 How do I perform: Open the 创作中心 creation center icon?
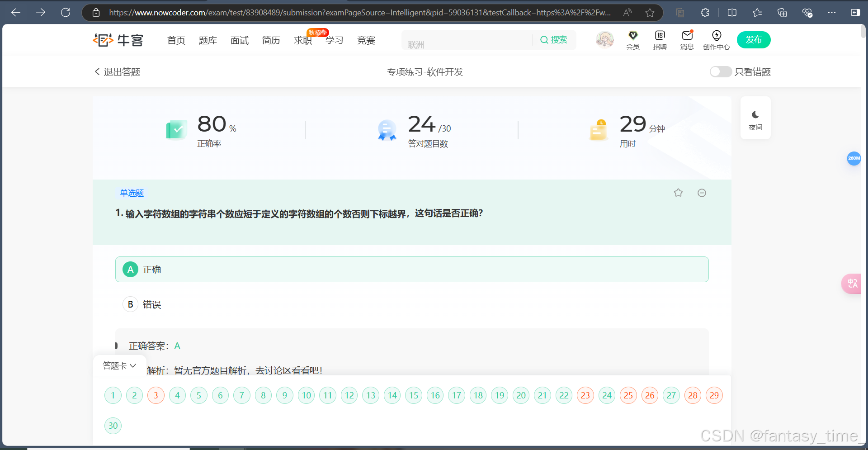tap(716, 40)
